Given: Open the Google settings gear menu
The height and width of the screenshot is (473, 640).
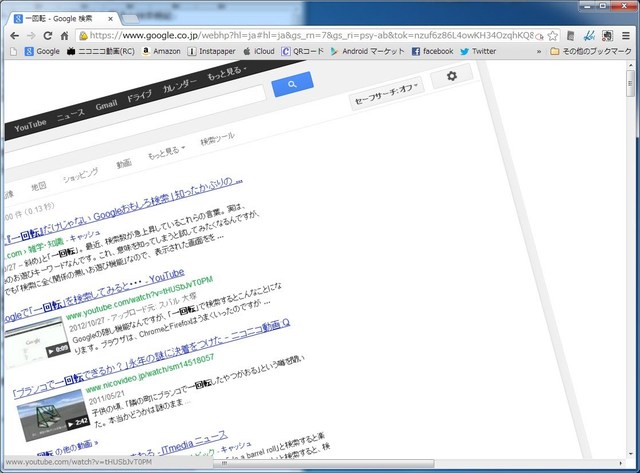Looking at the screenshot, I should click(x=452, y=77).
